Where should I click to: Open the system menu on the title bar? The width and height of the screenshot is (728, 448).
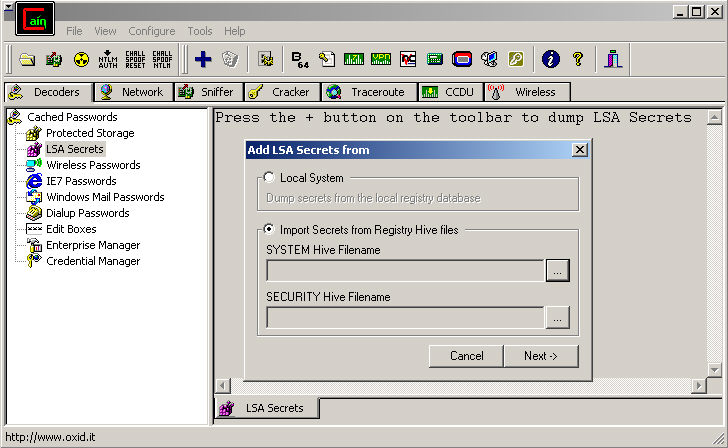point(8,6)
